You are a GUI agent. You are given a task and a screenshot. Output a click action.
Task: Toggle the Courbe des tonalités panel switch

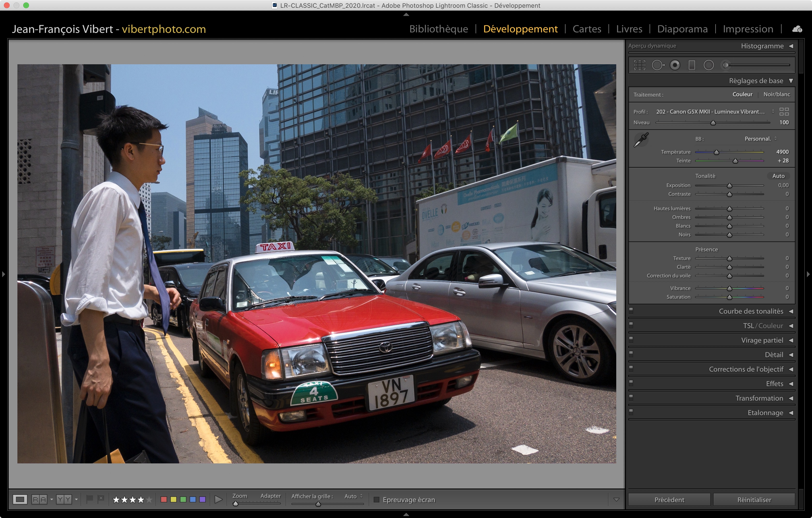pos(631,310)
